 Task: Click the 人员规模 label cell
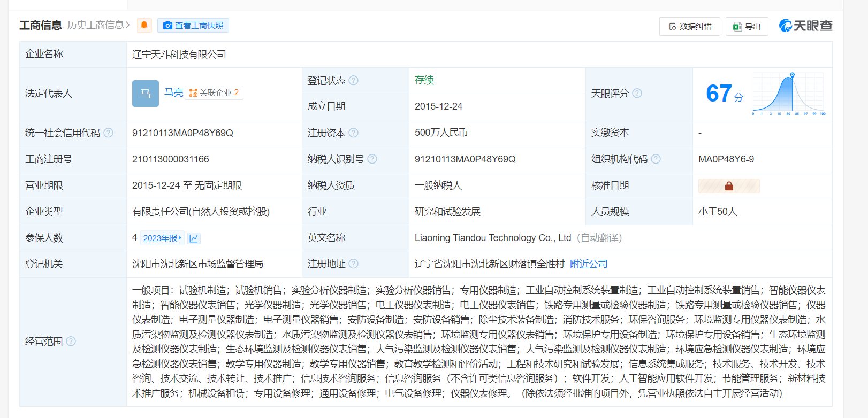tap(639, 211)
